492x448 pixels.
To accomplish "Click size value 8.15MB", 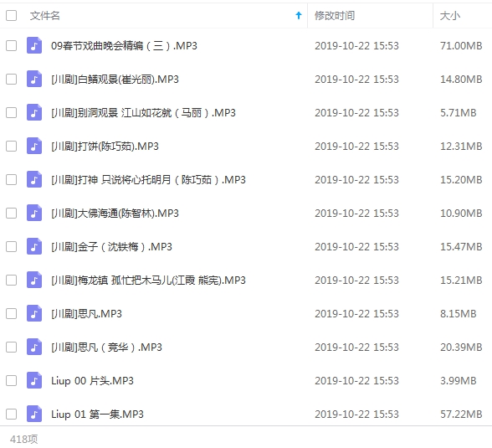I will pos(459,314).
